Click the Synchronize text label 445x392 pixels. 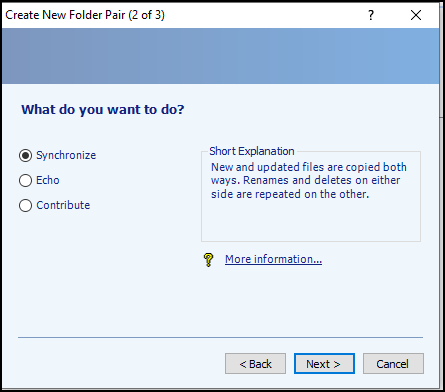[66, 155]
